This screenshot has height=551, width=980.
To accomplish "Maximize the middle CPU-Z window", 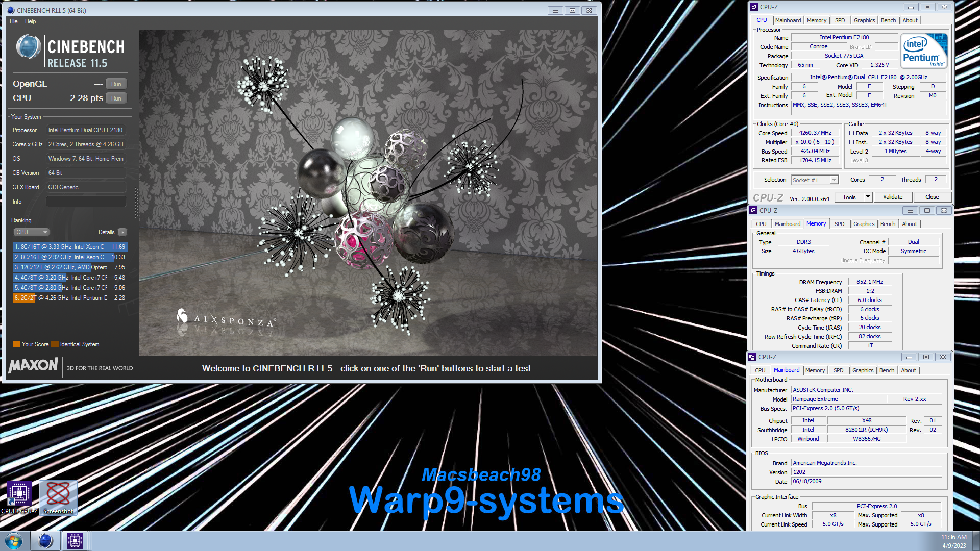I will tap(927, 210).
